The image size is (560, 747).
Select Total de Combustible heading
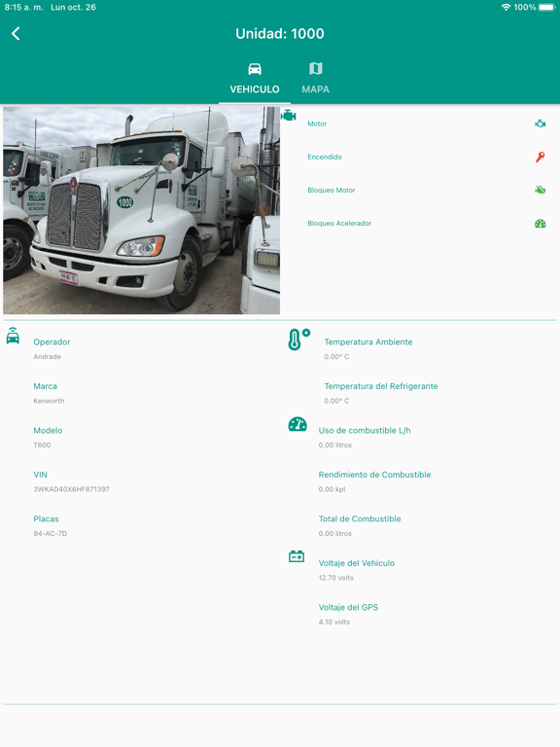(x=360, y=519)
